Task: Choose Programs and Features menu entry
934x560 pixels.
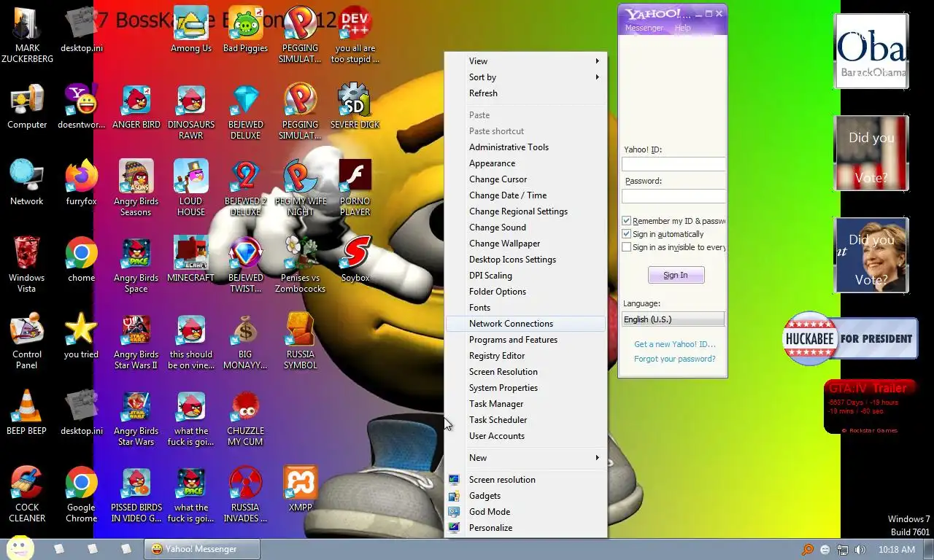Action: (525, 340)
